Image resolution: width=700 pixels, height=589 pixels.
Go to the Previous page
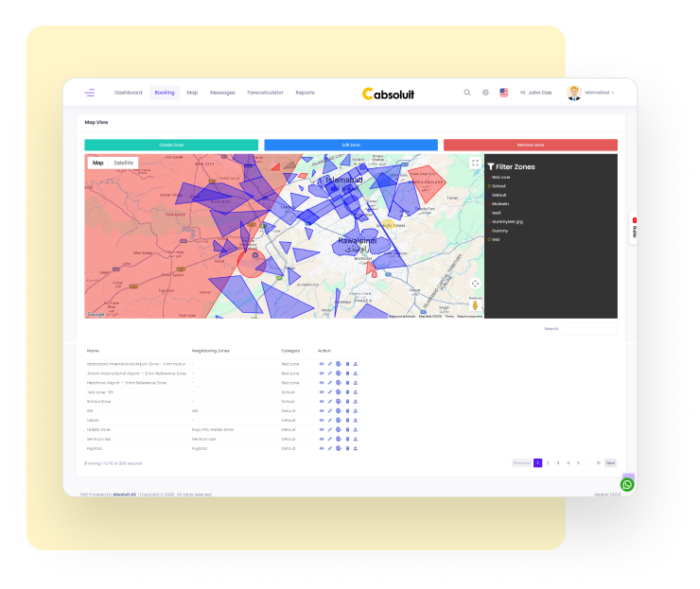tap(521, 463)
